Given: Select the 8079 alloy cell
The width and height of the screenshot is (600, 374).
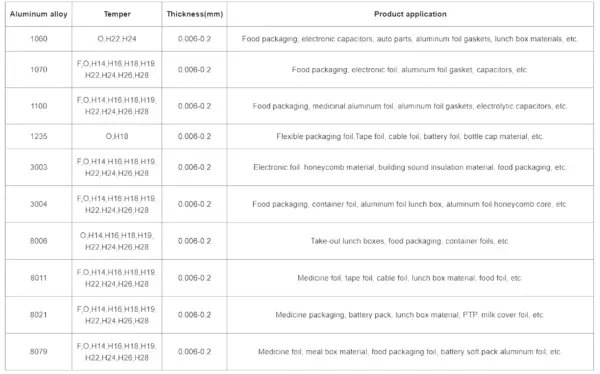Looking at the screenshot, I should 39,351.
